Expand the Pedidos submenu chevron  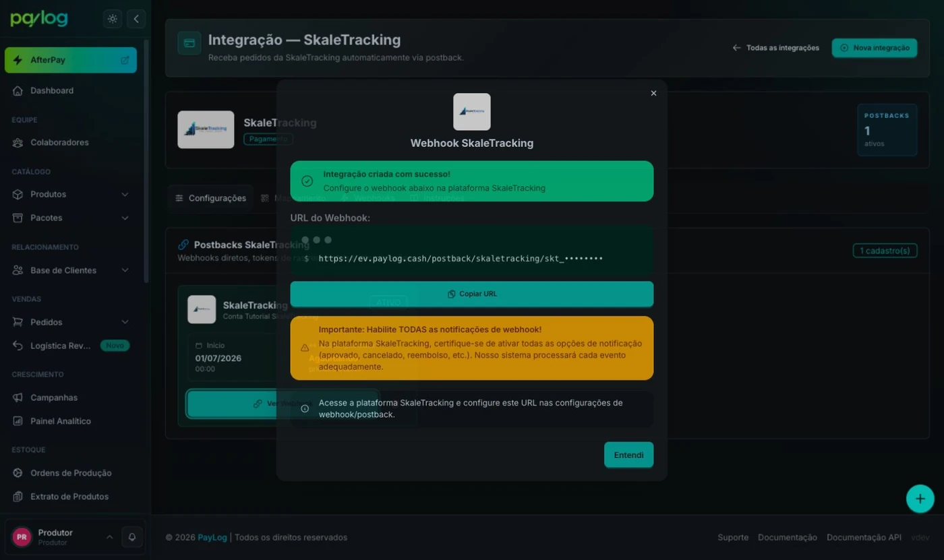tap(125, 322)
